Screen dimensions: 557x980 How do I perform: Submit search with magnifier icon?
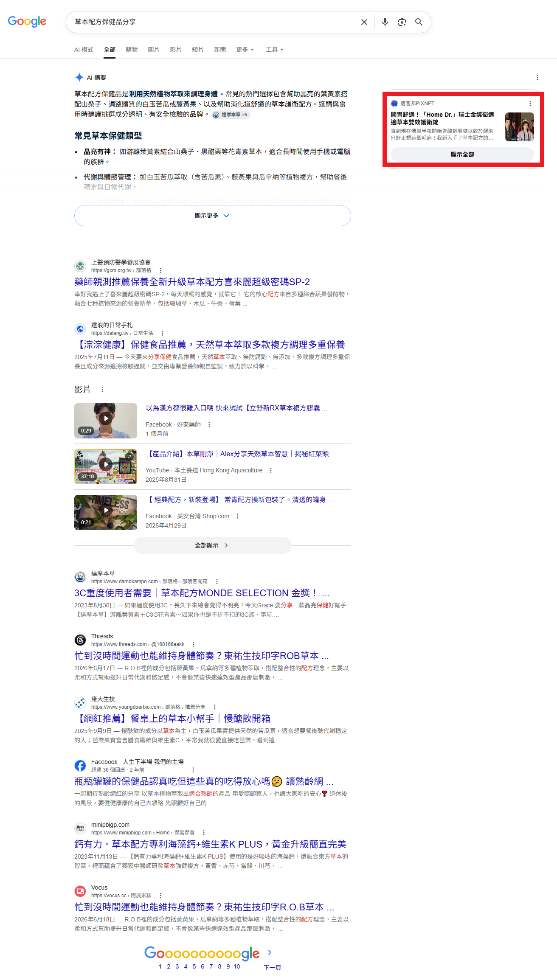(419, 22)
